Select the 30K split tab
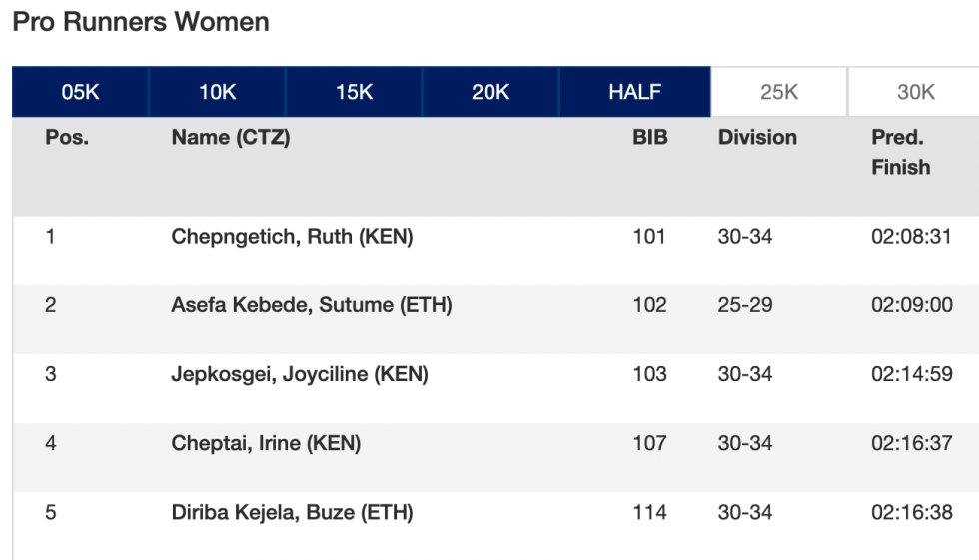979x560 pixels. [x=915, y=92]
